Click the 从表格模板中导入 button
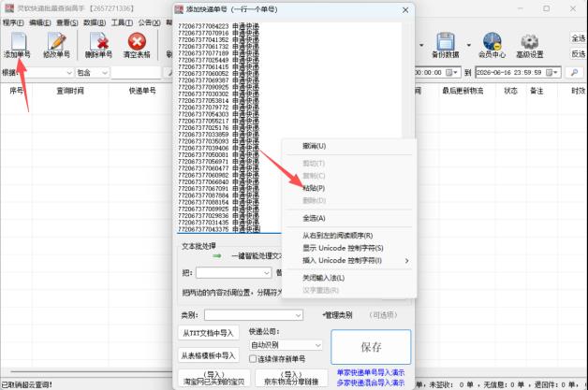 pyautogui.click(x=208, y=355)
